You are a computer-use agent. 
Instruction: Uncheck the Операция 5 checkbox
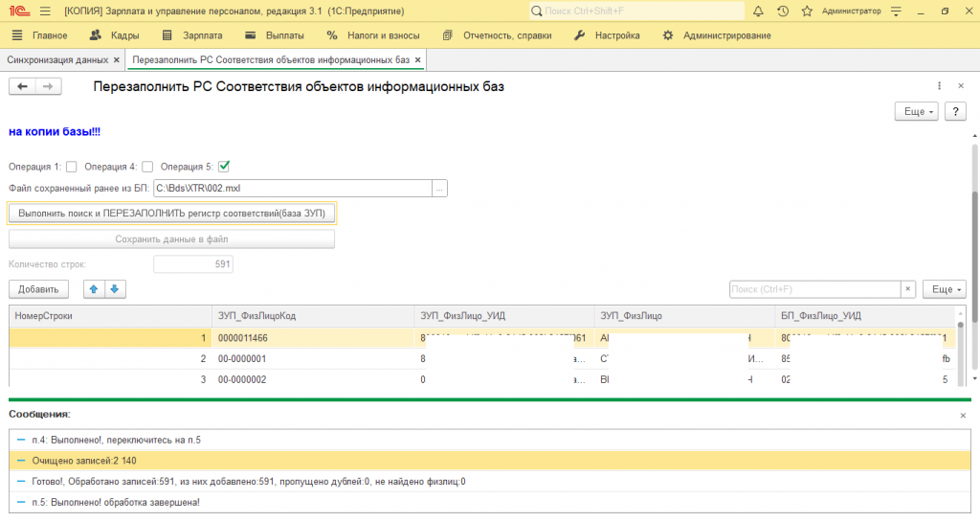tap(224, 167)
